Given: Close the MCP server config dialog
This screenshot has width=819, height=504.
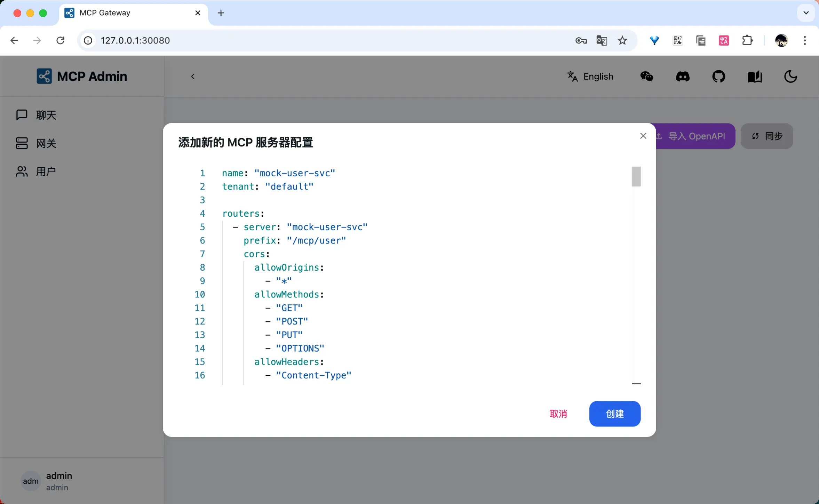Looking at the screenshot, I should tap(643, 136).
